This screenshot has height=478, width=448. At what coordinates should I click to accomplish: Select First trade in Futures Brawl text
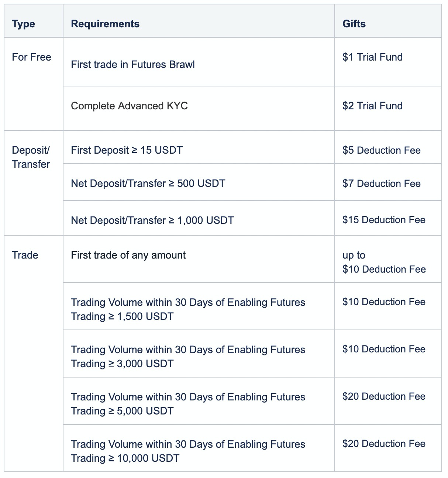click(133, 65)
